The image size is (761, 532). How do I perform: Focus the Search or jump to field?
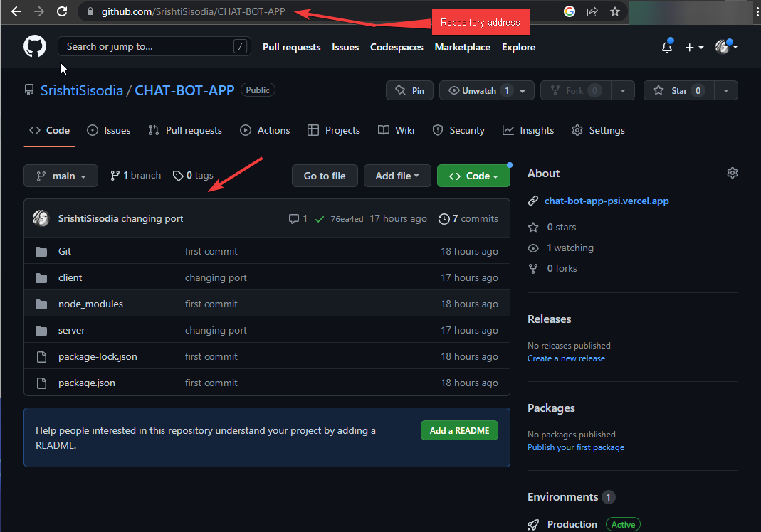[154, 46]
